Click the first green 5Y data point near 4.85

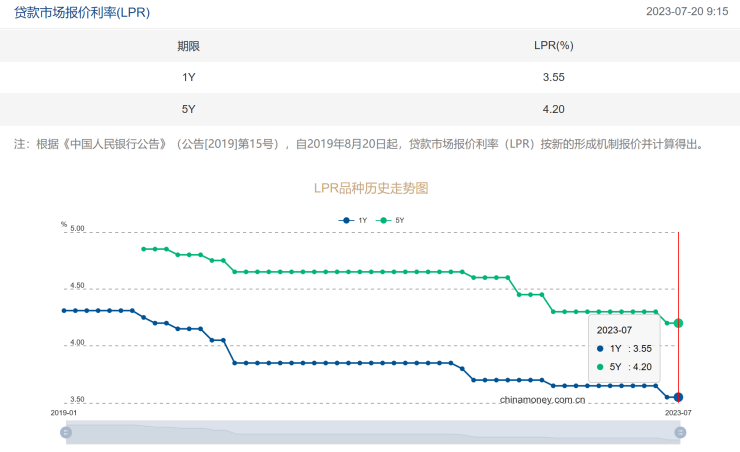click(143, 249)
